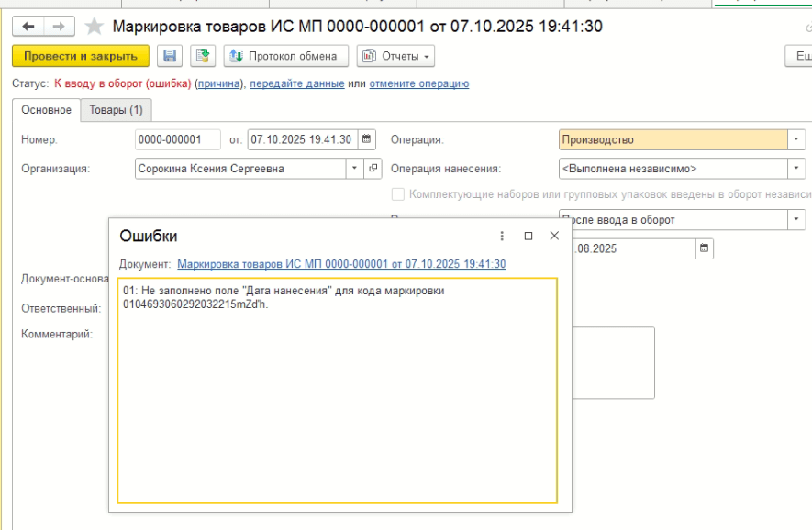
Task: Click the post document icon in toolbar
Action: (x=203, y=57)
